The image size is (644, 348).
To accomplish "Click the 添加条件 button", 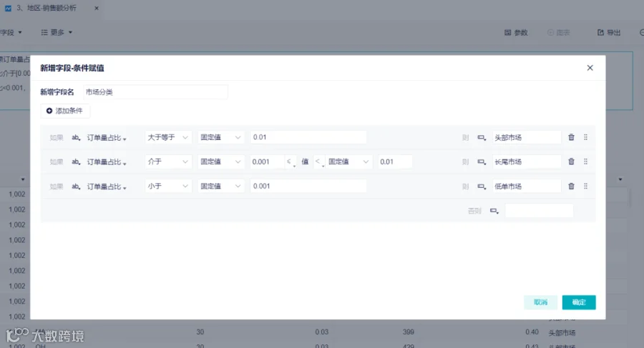I will [x=65, y=111].
